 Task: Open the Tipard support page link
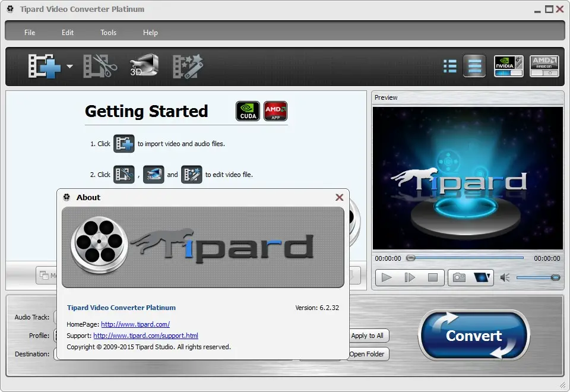(146, 335)
